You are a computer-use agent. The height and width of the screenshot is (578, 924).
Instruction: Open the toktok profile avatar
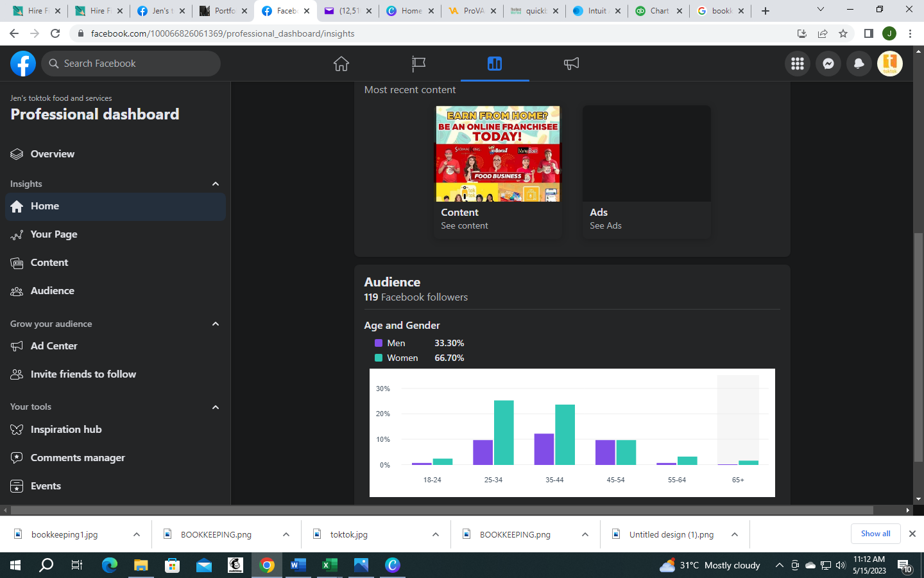[x=890, y=64]
